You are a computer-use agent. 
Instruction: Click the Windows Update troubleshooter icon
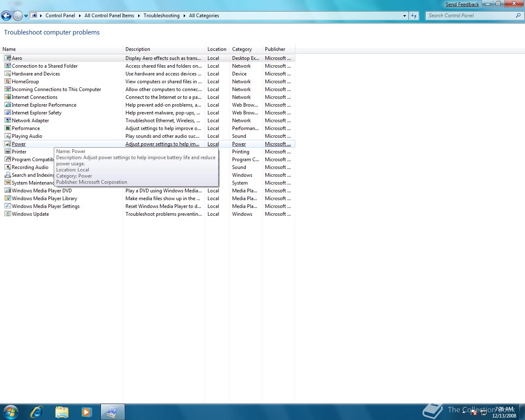(8, 214)
